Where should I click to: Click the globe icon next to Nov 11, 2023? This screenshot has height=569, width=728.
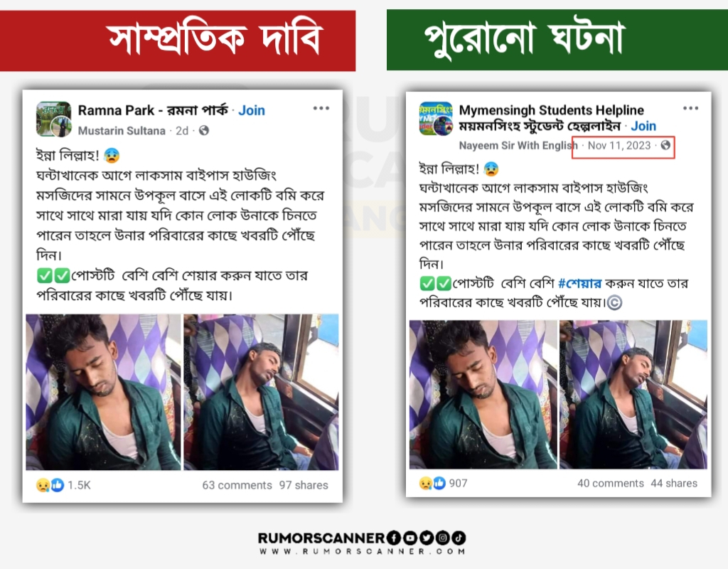click(665, 145)
